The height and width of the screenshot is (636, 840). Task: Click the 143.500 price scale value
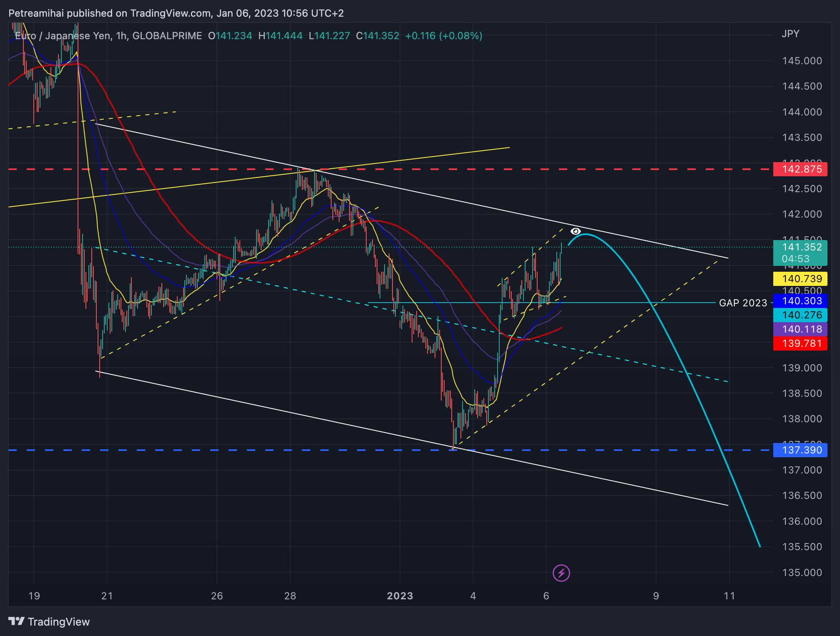(802, 138)
